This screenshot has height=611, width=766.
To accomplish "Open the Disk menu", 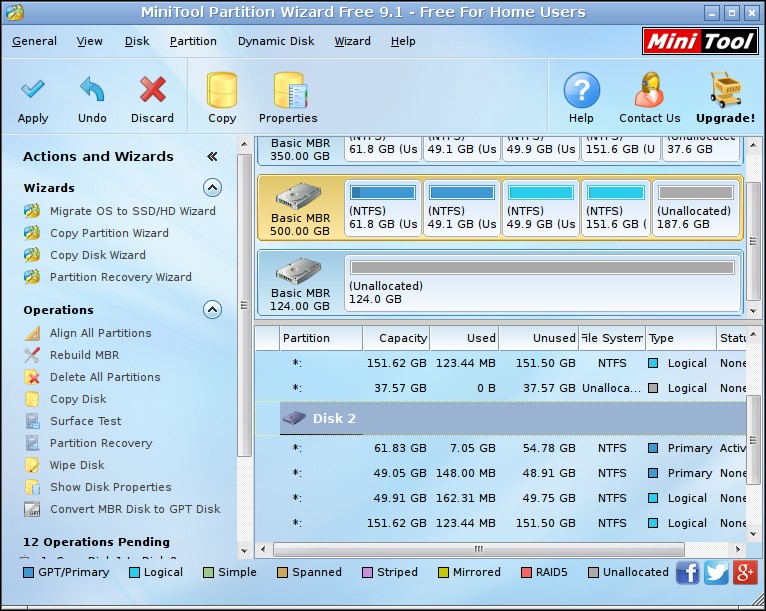I will (137, 42).
